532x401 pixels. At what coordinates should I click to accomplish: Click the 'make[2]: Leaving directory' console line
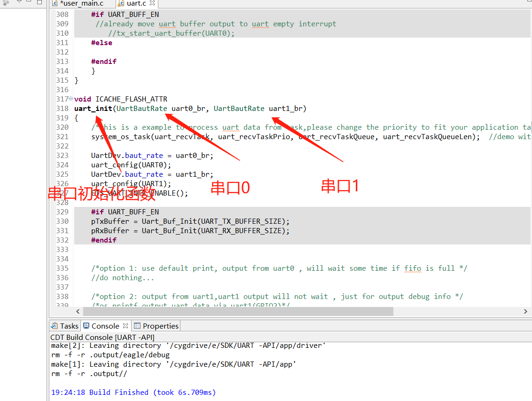tap(188, 346)
